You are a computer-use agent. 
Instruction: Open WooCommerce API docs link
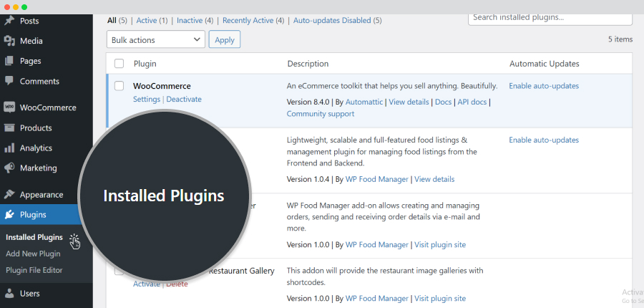[x=472, y=102]
